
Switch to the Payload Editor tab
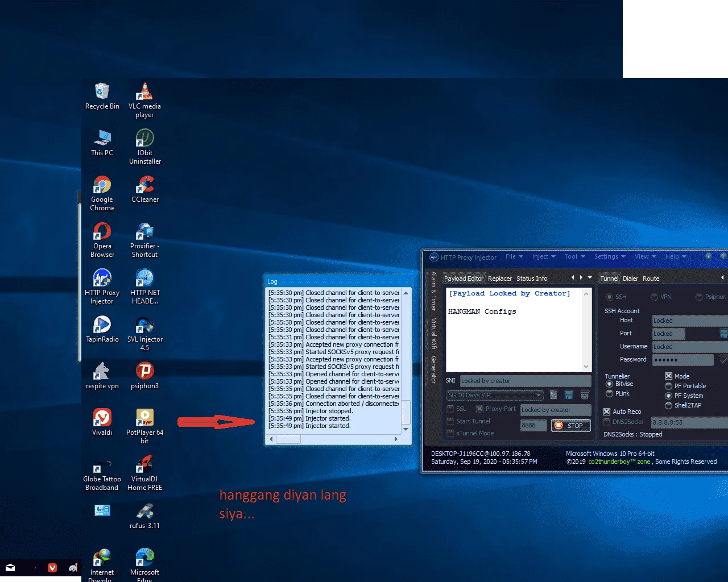(x=464, y=278)
